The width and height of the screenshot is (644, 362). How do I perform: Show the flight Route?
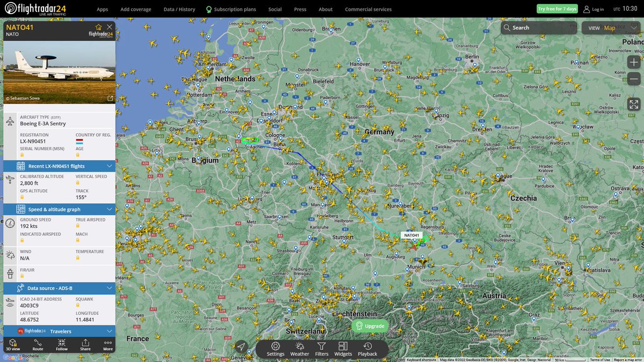(38, 345)
